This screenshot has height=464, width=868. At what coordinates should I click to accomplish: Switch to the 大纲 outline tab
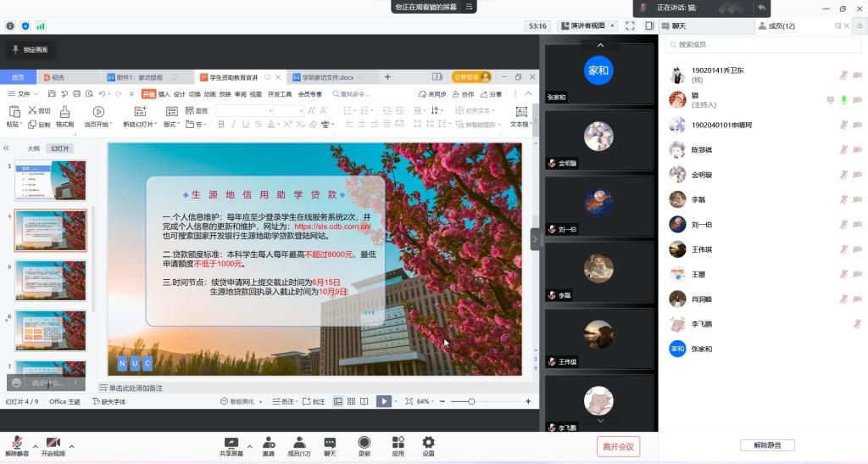(33, 148)
